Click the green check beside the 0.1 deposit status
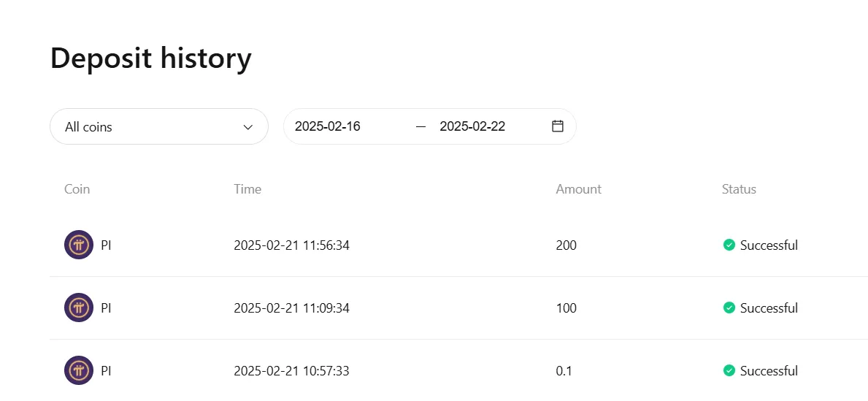This screenshot has height=401, width=868. point(729,370)
